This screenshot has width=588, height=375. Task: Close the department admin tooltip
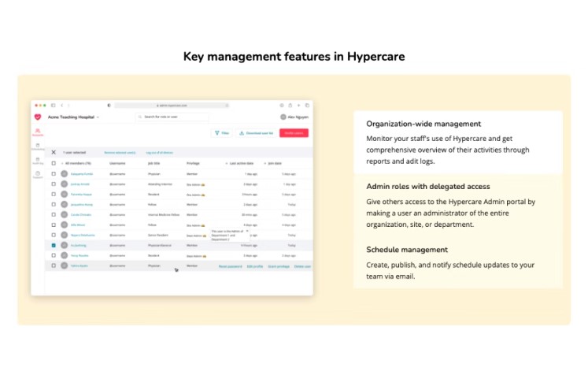[246, 231]
